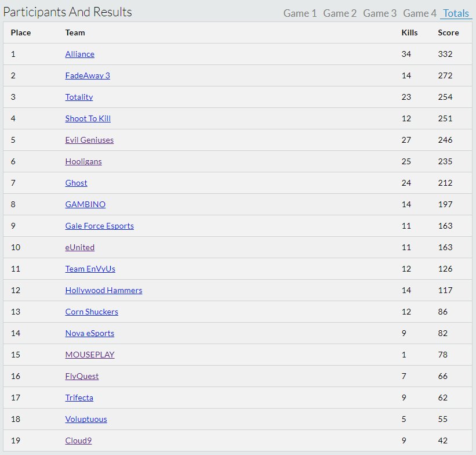
Task: Select Trifecta's score 62
Action: 442,398
